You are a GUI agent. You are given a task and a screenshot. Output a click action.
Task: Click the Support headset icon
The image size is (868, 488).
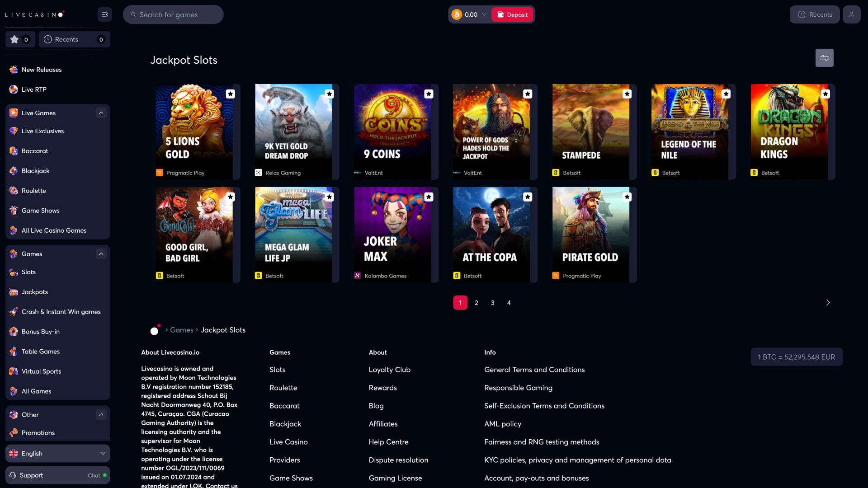click(x=13, y=475)
